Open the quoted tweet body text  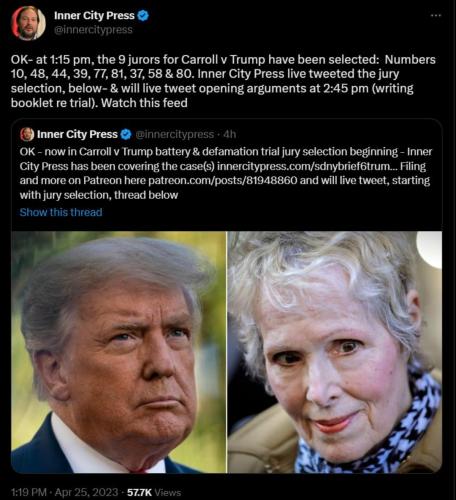226,173
